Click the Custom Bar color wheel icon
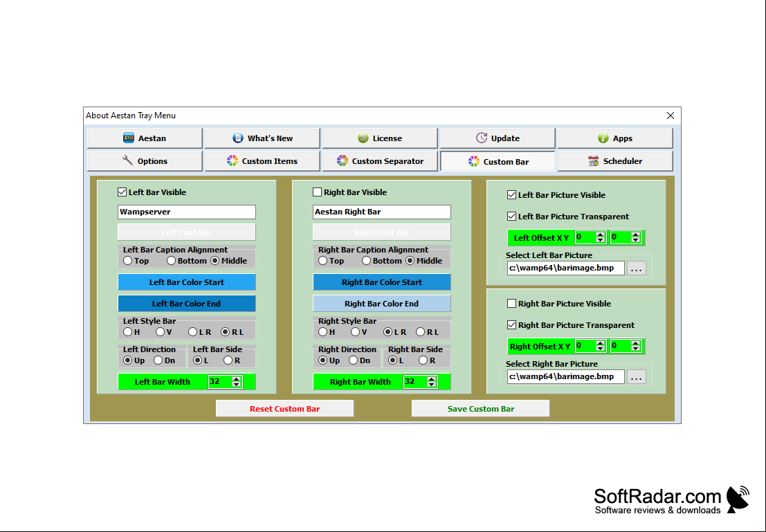The width and height of the screenshot is (766, 532). (474, 161)
